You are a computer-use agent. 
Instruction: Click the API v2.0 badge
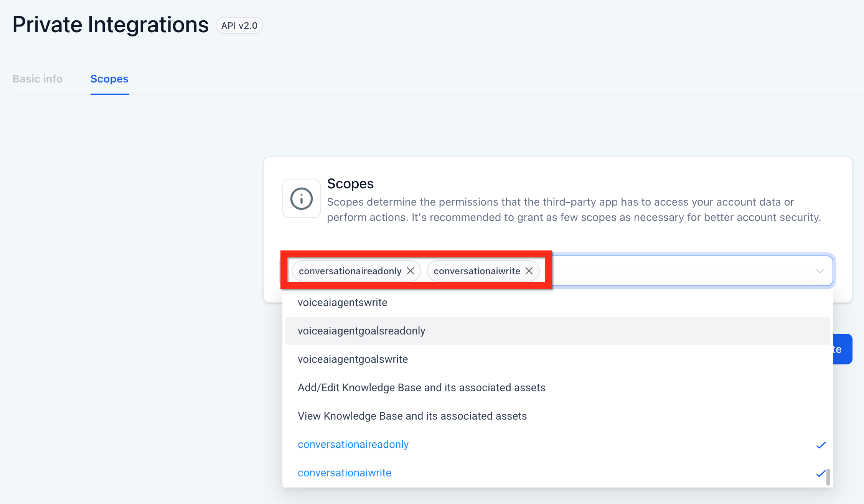point(239,26)
